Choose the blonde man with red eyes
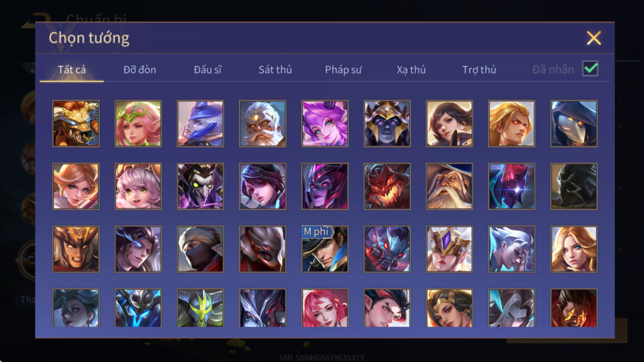 coord(511,123)
